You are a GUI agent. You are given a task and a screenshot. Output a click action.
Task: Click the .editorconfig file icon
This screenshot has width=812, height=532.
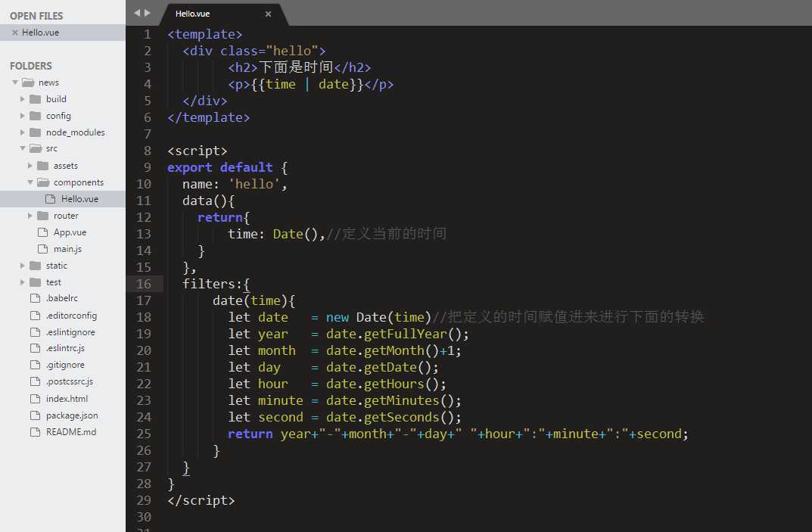point(36,316)
